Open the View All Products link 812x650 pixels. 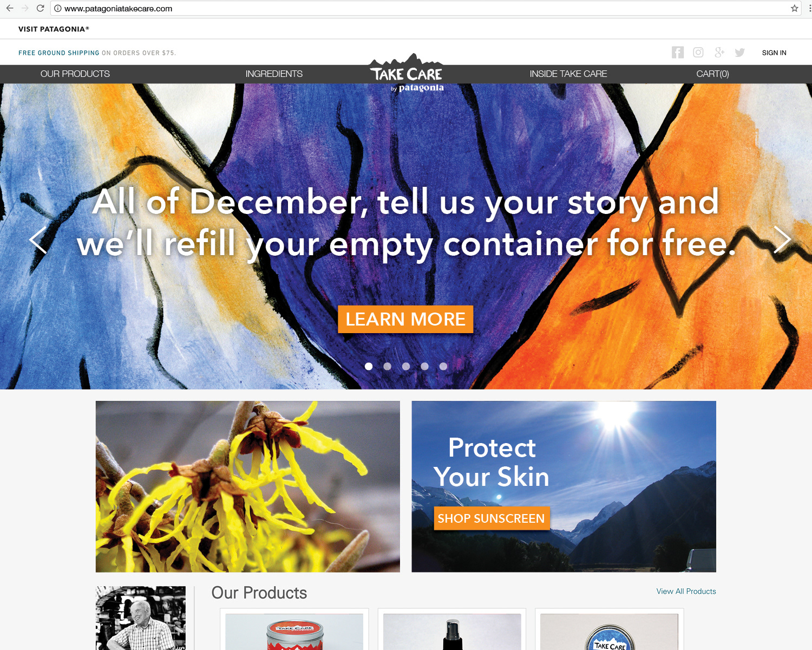(x=686, y=591)
